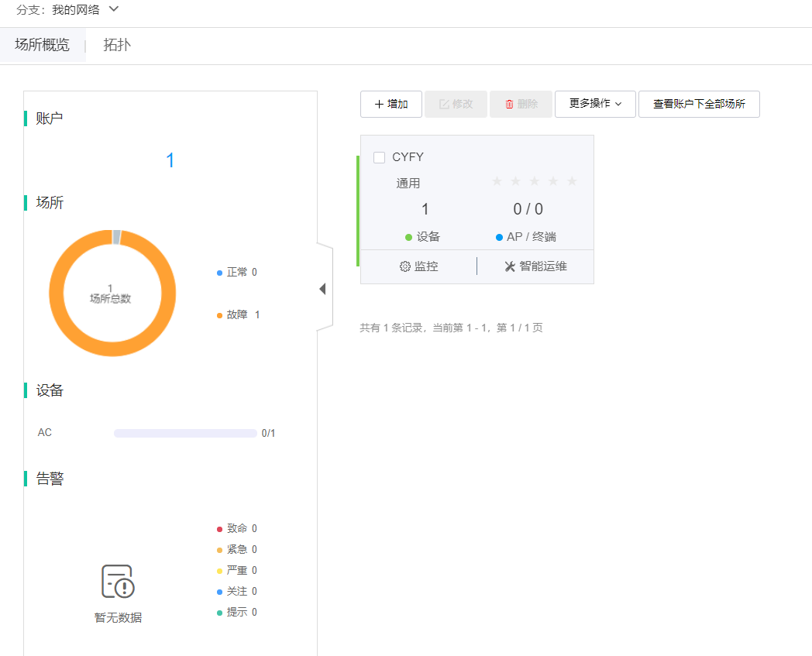The image size is (812, 656).
Task: Click 查看账户下全部场所 button
Action: click(x=699, y=104)
